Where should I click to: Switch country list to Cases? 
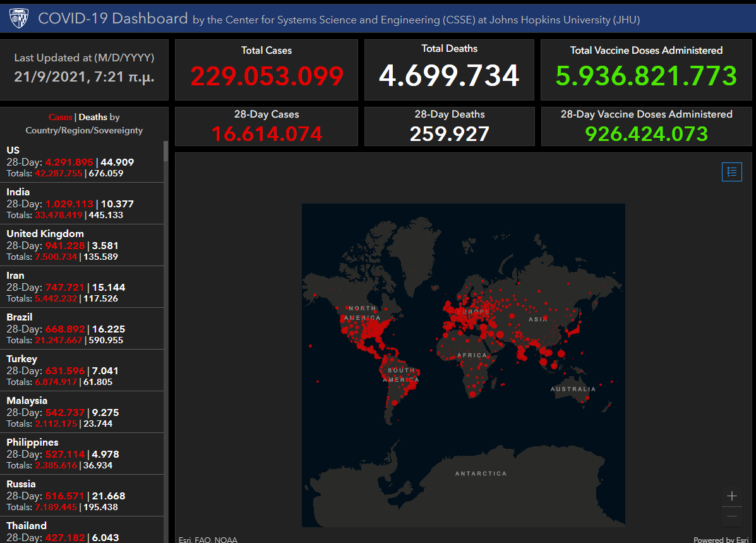point(60,117)
